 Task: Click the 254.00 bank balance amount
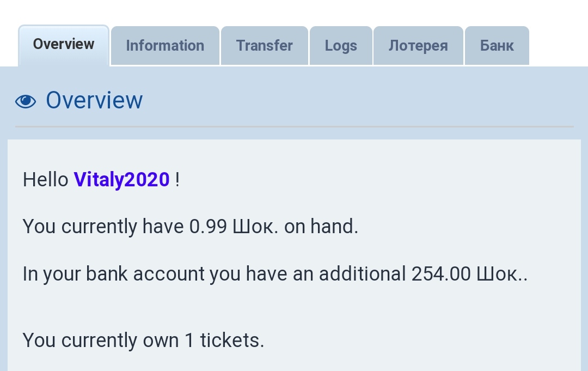click(441, 273)
